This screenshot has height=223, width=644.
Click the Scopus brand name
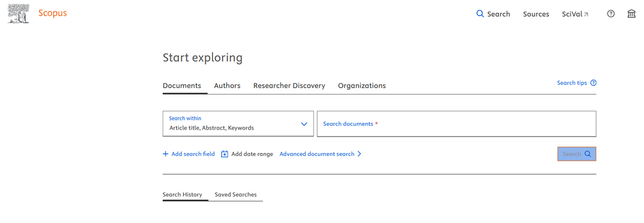coord(53,13)
